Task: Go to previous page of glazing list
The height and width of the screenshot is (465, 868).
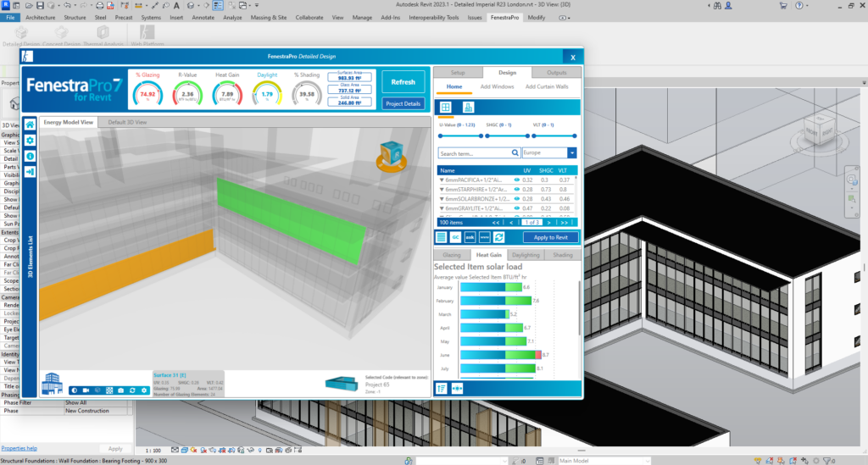Action: pos(511,222)
